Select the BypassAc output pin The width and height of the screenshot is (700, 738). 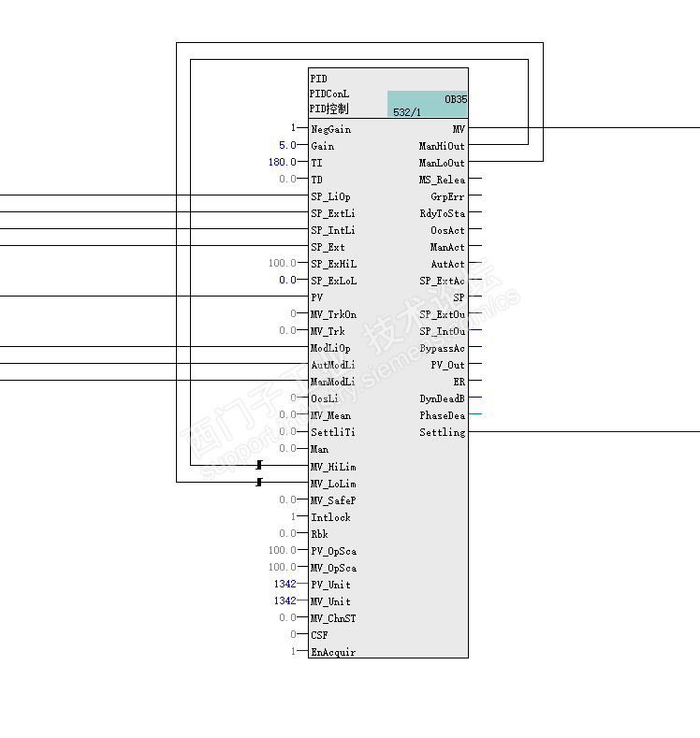[442, 348]
